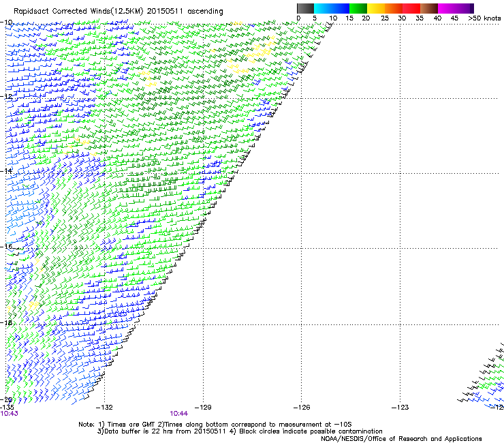Click the -132 longitude axis label
The width and height of the screenshot is (504, 443).
click(x=104, y=408)
